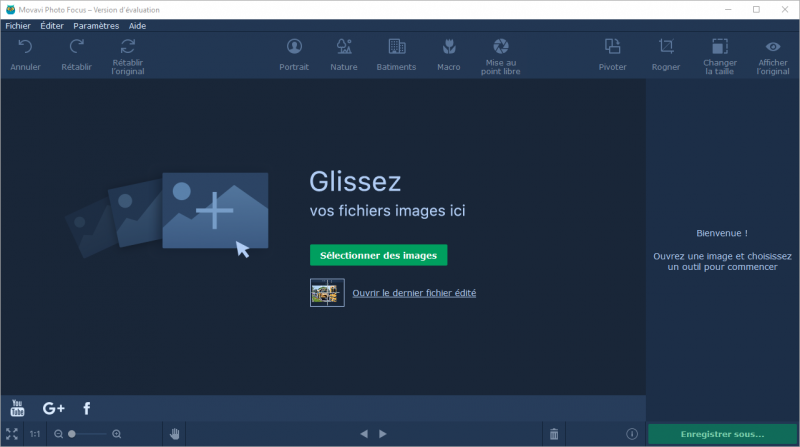Open Changer la taille tool
This screenshot has height=447, width=800.
719,47
